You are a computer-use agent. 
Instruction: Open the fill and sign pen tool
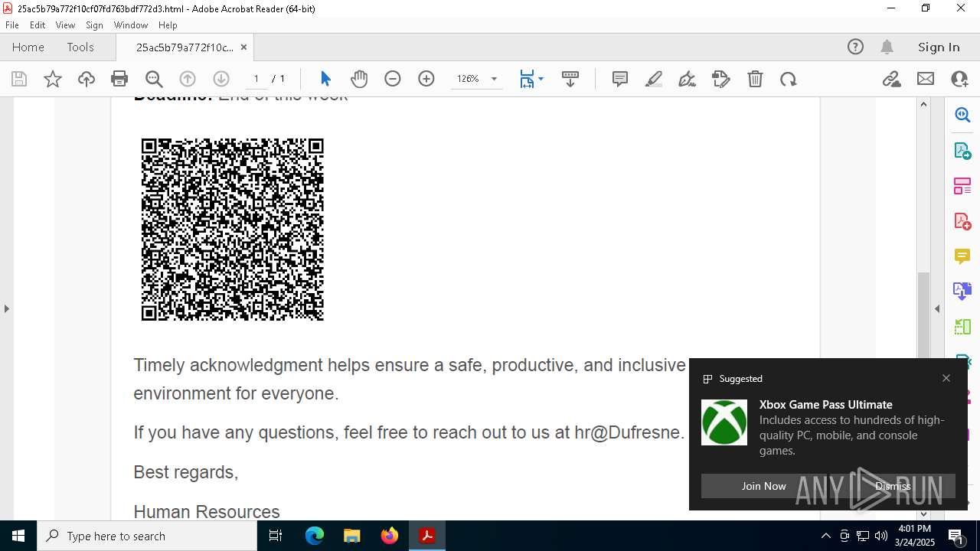(x=688, y=79)
